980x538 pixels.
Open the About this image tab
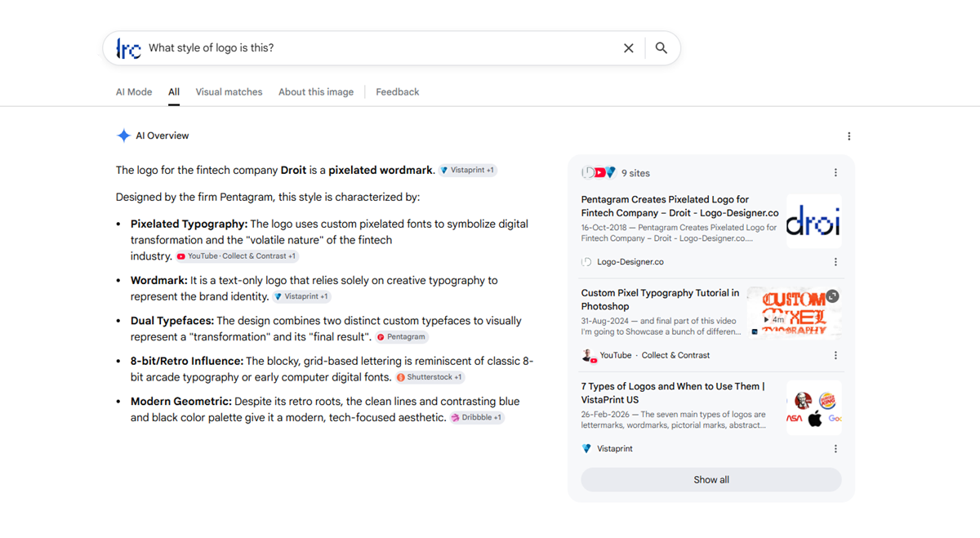316,92
